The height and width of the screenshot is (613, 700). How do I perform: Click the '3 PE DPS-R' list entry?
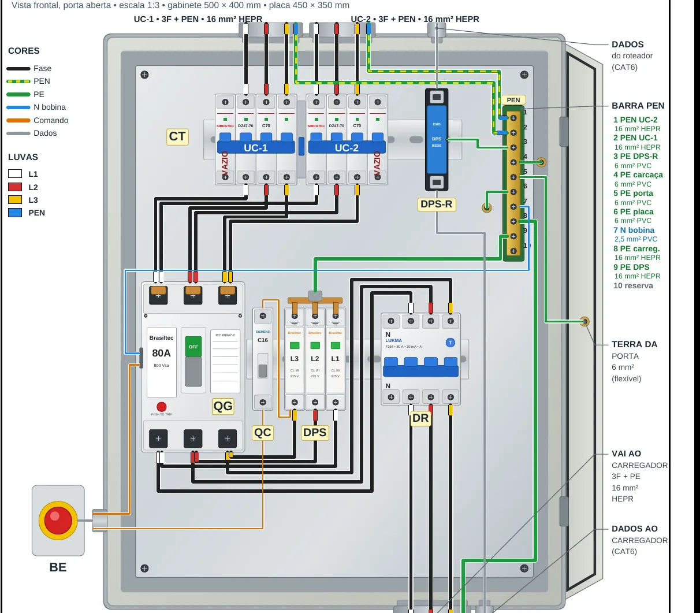point(635,157)
